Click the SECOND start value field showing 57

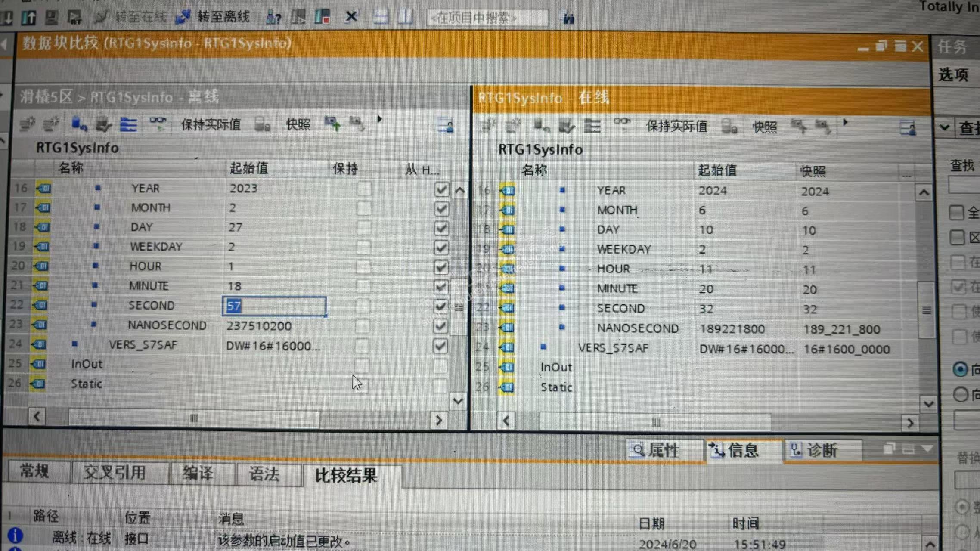click(x=274, y=306)
